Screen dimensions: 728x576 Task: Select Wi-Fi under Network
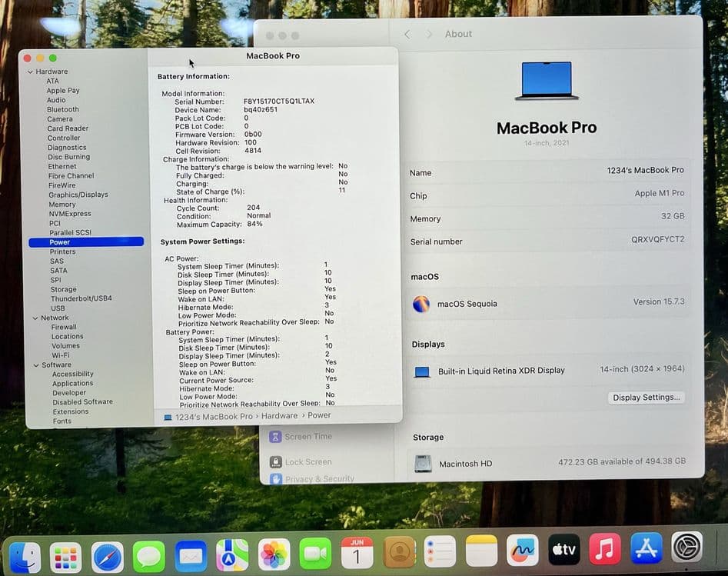(61, 355)
